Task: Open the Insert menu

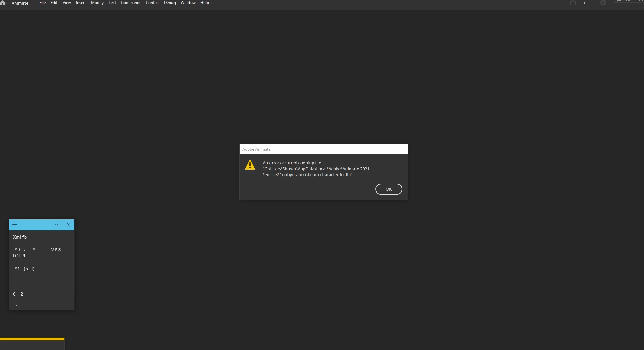Action: (x=81, y=3)
